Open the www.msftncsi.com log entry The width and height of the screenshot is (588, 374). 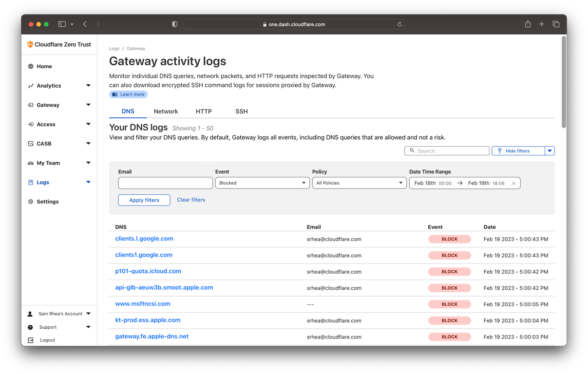coord(143,304)
